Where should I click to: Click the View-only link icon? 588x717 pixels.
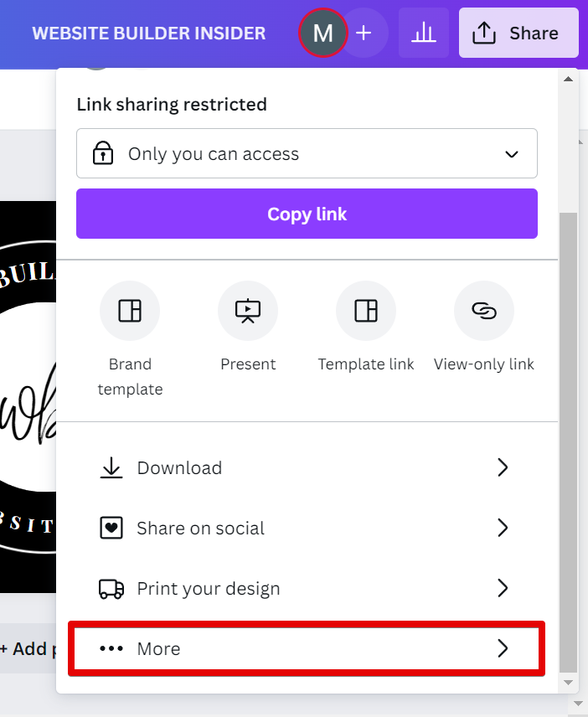[x=484, y=312]
